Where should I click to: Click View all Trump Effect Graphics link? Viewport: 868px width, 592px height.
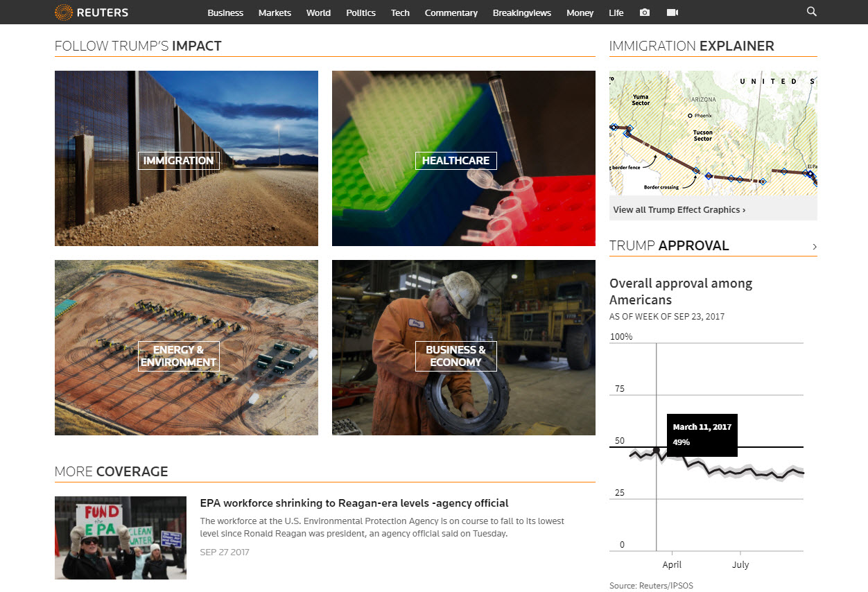[x=679, y=209]
